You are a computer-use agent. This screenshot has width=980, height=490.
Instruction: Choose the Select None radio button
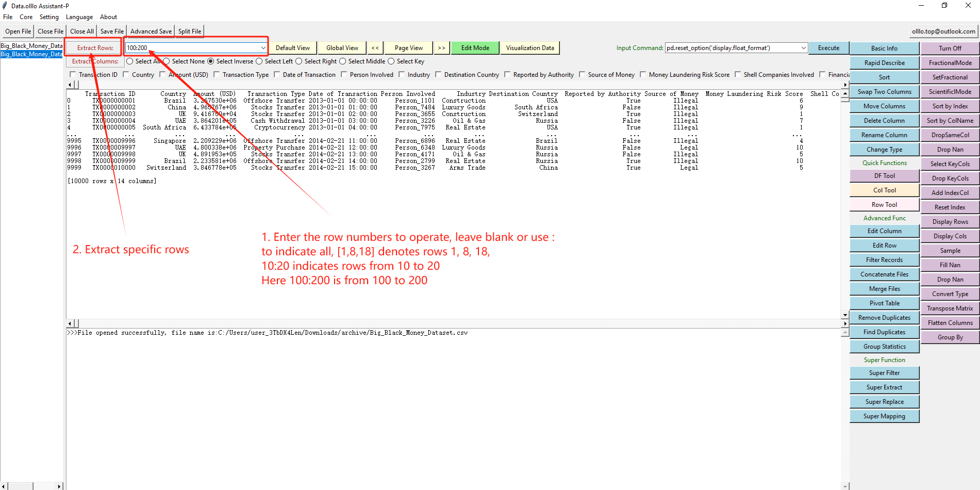(167, 61)
